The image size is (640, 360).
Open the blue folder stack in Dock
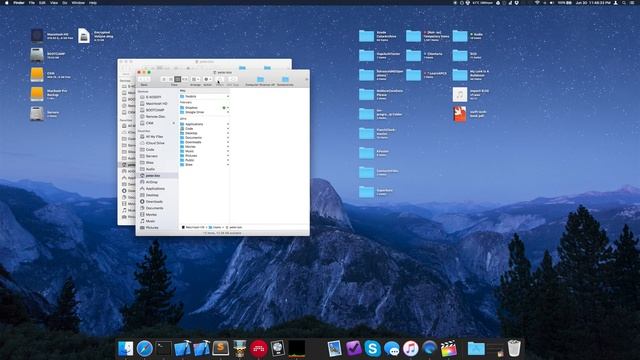coord(476,348)
